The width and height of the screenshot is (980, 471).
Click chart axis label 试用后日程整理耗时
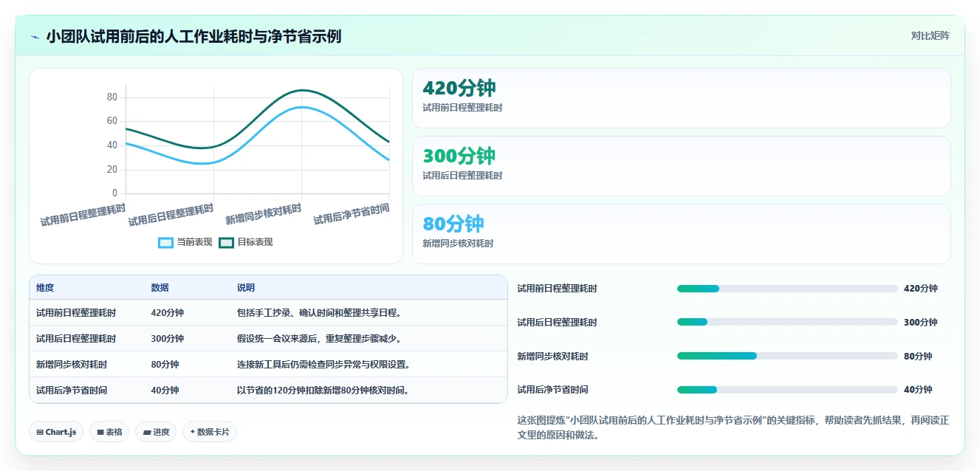[x=171, y=215]
